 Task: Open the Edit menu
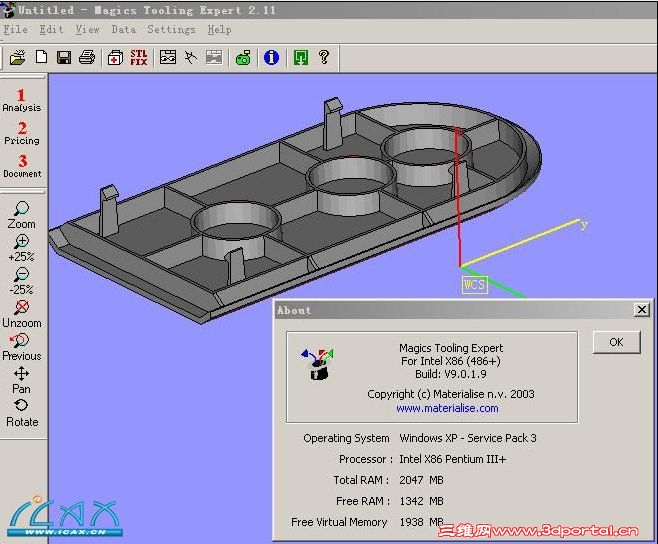(x=51, y=30)
